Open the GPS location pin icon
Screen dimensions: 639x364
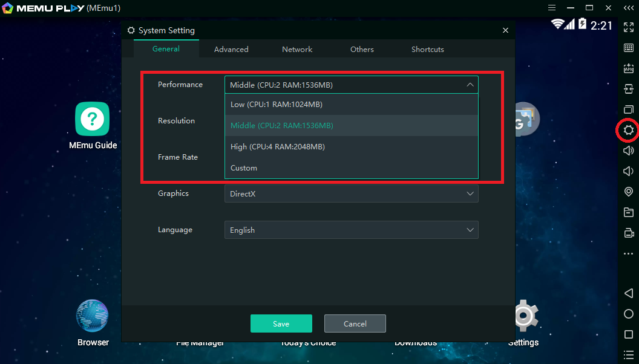click(x=629, y=192)
